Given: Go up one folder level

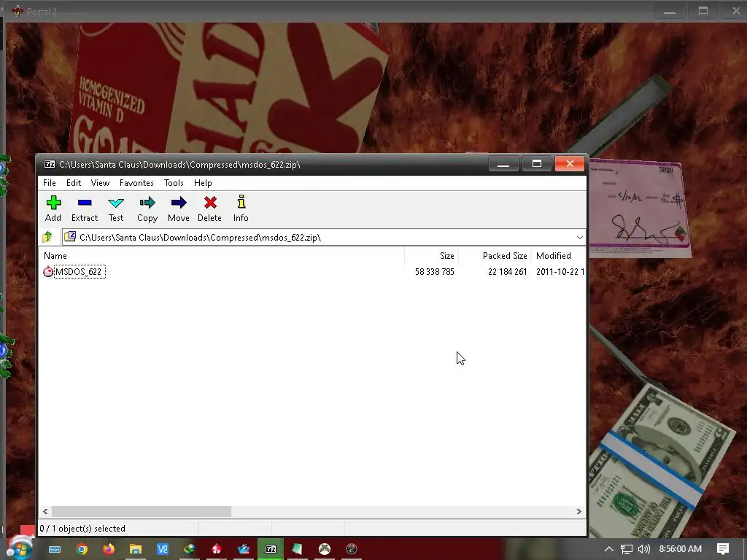Looking at the screenshot, I should pyautogui.click(x=47, y=237).
